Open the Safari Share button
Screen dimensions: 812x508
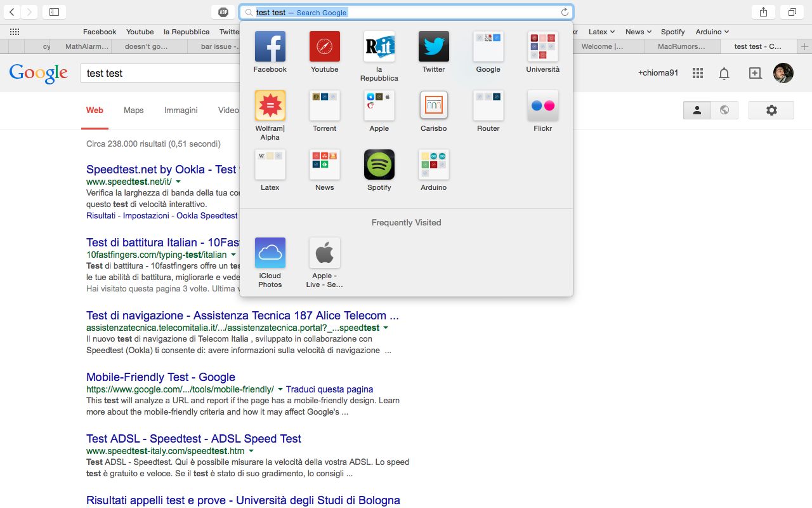(764, 12)
